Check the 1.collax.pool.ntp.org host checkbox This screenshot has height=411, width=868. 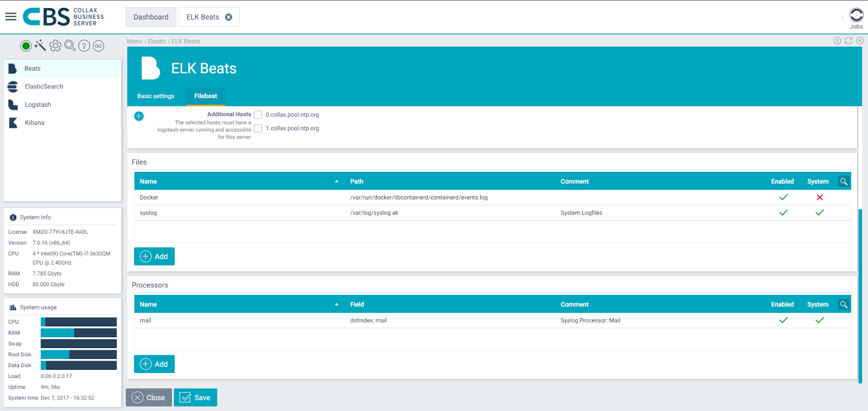(258, 129)
